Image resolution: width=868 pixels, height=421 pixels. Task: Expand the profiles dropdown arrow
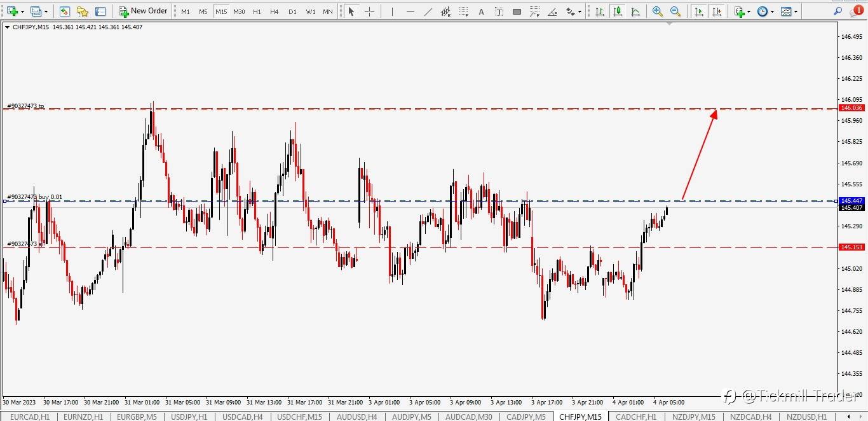(46, 11)
